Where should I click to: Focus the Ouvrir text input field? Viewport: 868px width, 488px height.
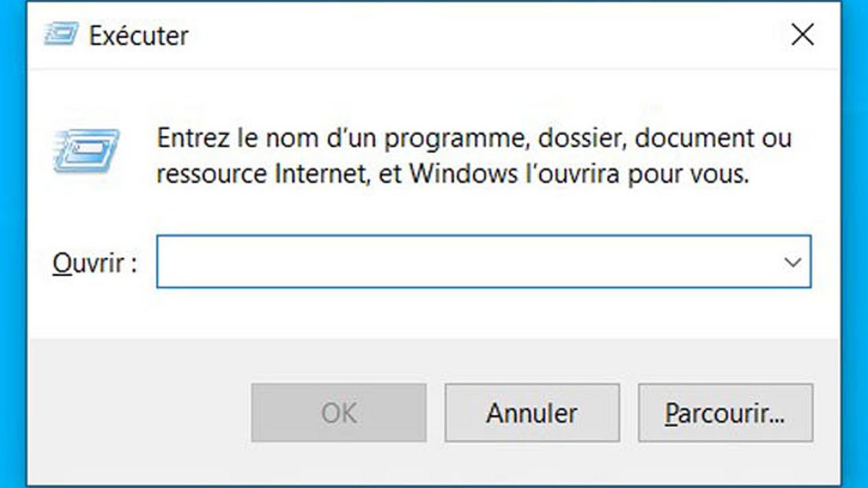click(x=483, y=262)
